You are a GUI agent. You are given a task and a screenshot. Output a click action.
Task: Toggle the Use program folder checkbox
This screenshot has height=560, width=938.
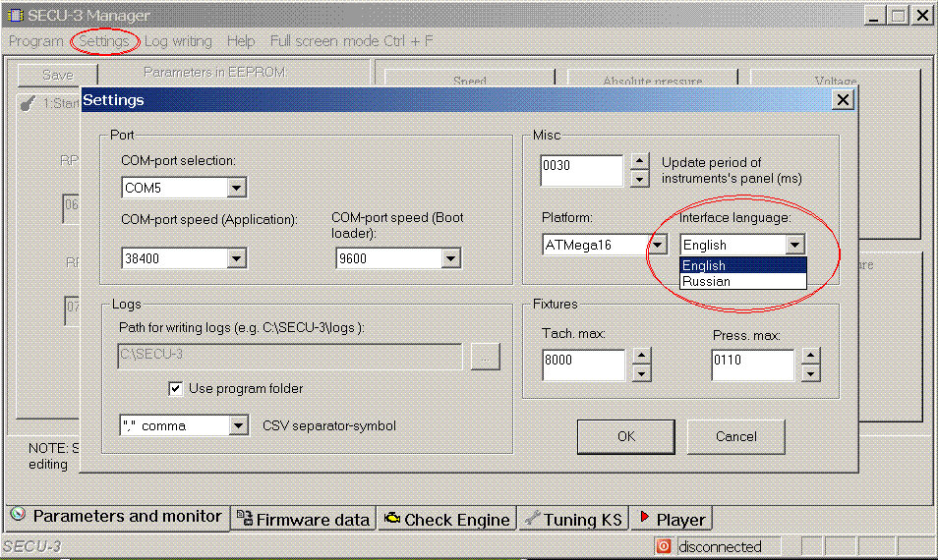tap(176, 389)
